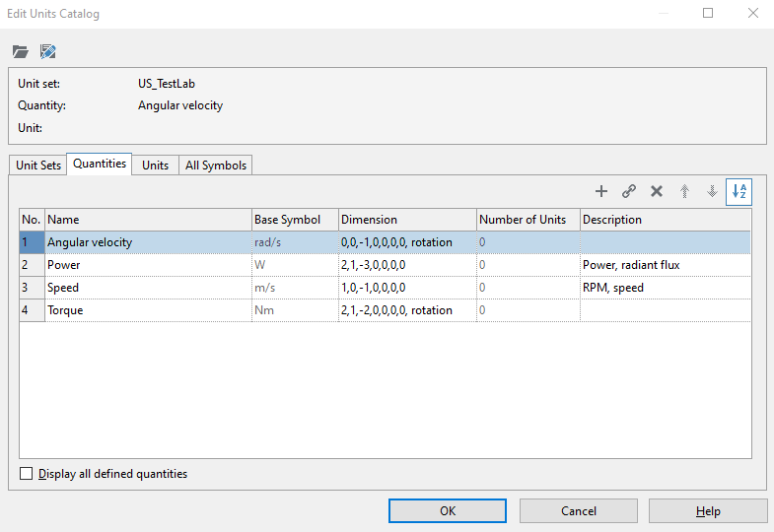774x532 pixels.
Task: Click the Nm base symbol cell
Action: pos(295,310)
